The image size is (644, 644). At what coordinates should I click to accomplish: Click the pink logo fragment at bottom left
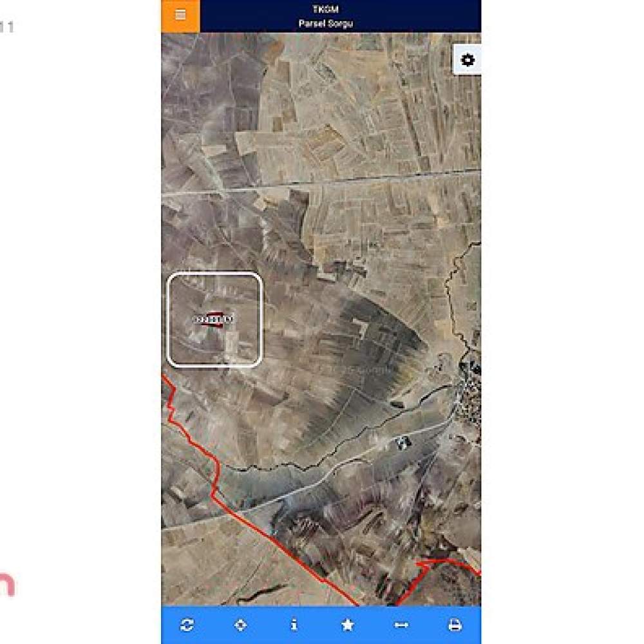pos(7,585)
